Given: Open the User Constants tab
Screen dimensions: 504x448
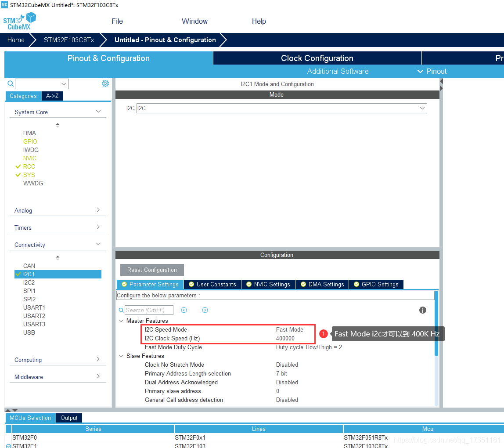Looking at the screenshot, I should [x=212, y=284].
